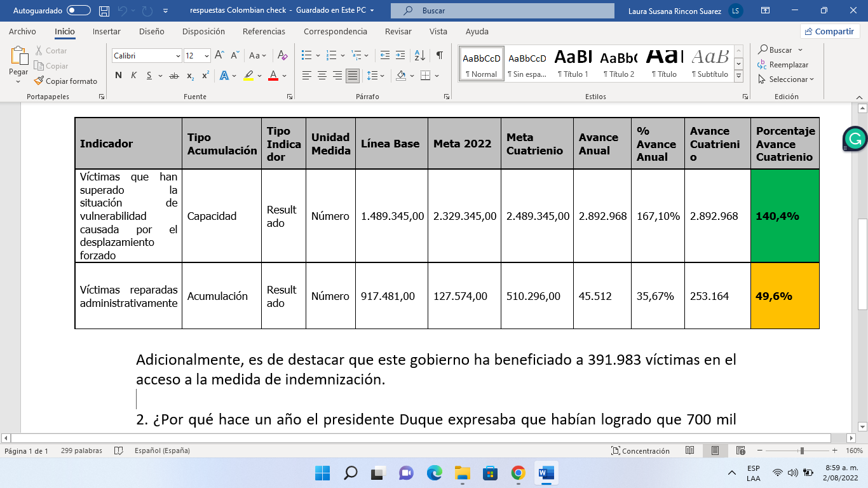Increase paragraph indent
This screenshot has width=868, height=488.
[x=400, y=55]
